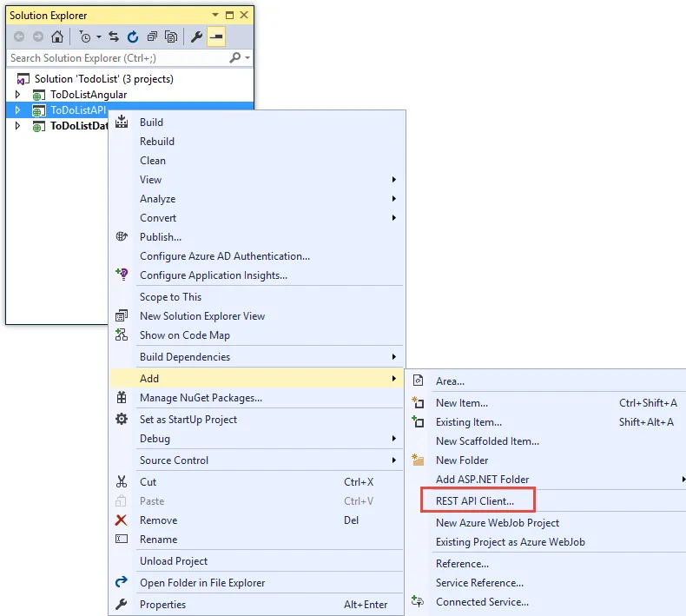The width and height of the screenshot is (686, 616).
Task: Choose Unload Project
Action: pyautogui.click(x=174, y=561)
